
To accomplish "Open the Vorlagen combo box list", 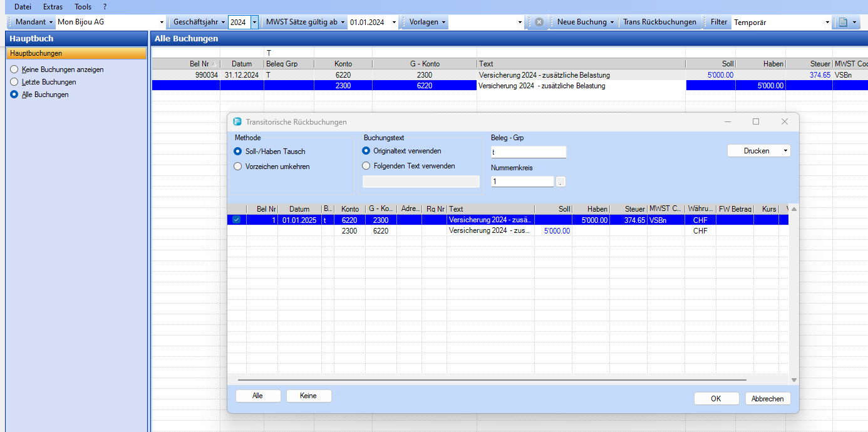I will [520, 22].
